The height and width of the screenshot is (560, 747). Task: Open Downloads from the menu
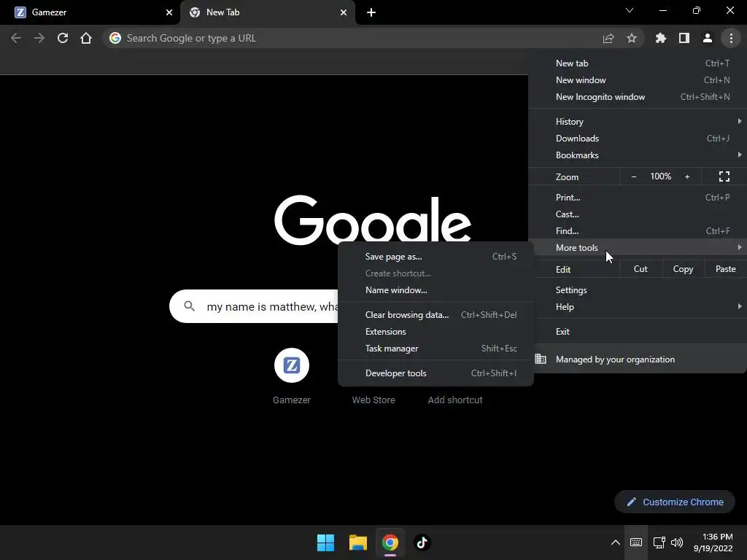pos(638,138)
